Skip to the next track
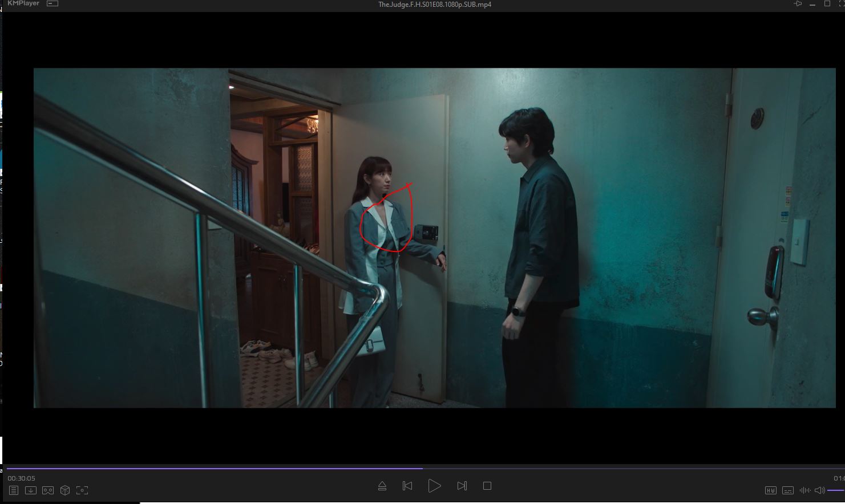Screen dimensions: 845x504 (462, 486)
